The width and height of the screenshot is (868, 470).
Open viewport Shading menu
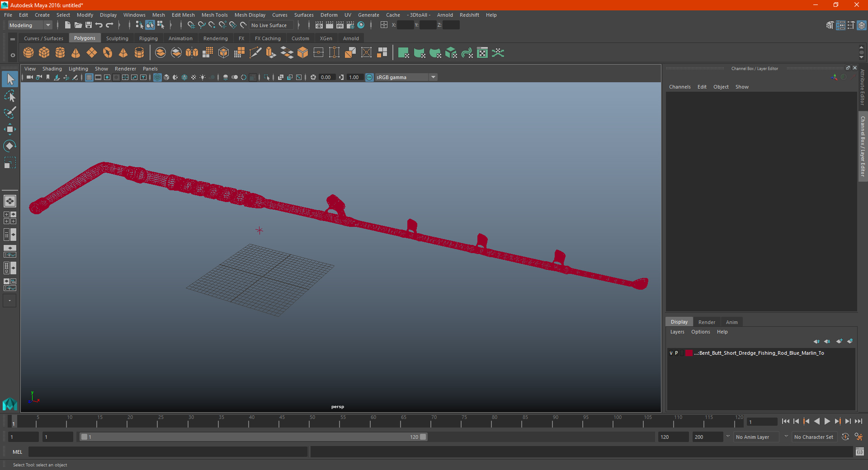(x=52, y=69)
